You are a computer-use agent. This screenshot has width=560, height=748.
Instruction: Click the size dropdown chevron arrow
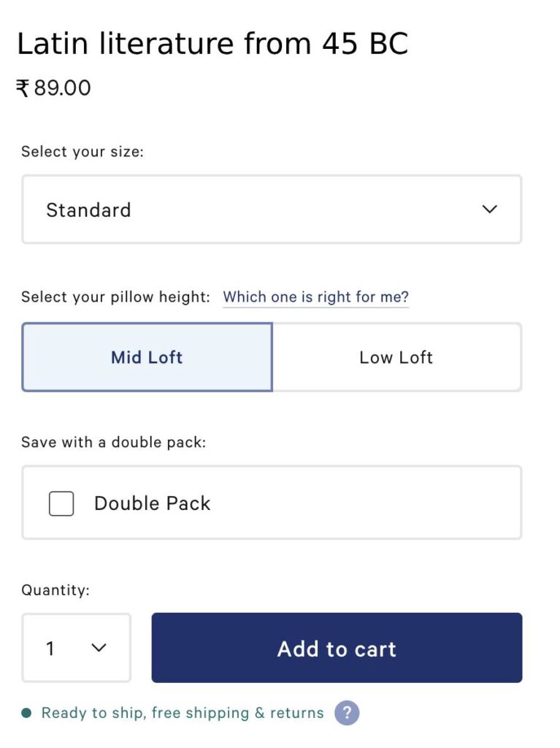[489, 209]
